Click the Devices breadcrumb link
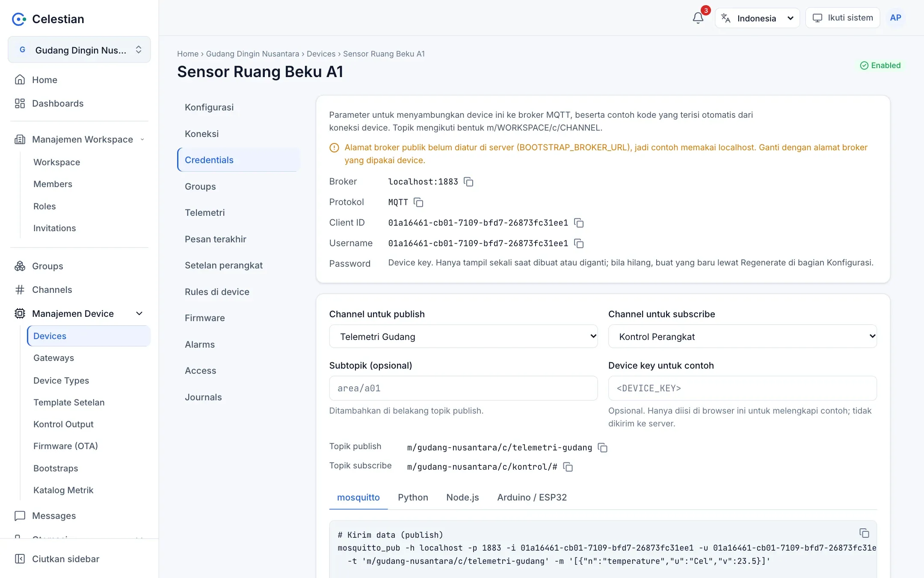 click(x=321, y=54)
